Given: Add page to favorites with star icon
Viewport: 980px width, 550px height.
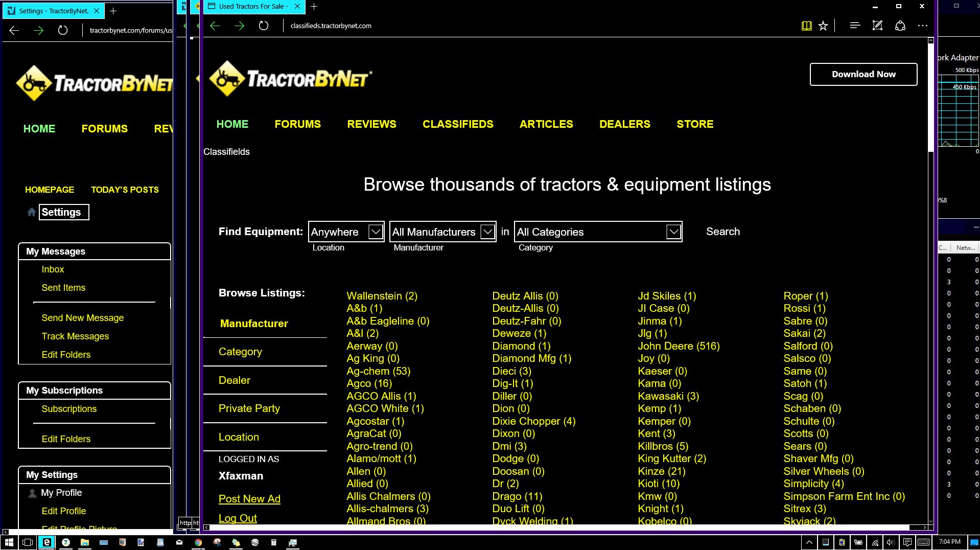Looking at the screenshot, I should point(823,26).
